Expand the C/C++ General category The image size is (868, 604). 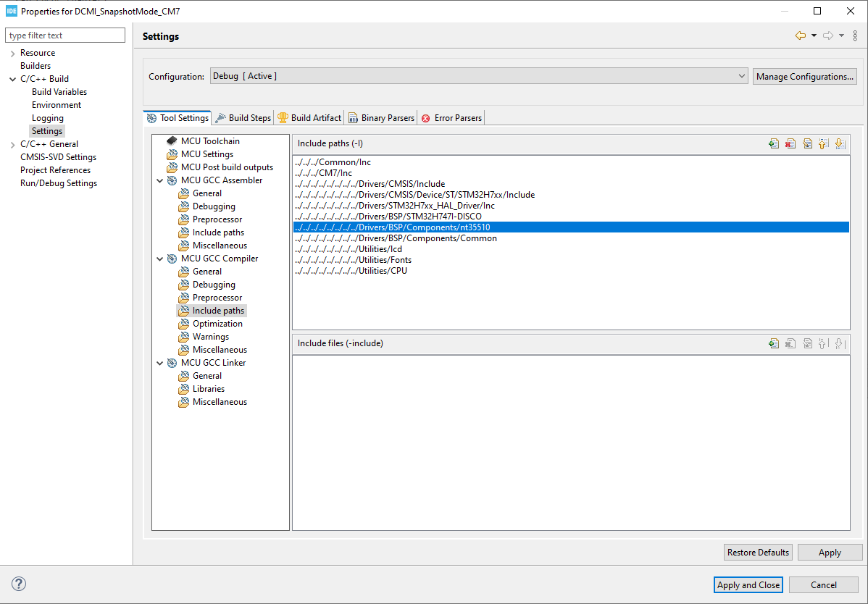12,143
